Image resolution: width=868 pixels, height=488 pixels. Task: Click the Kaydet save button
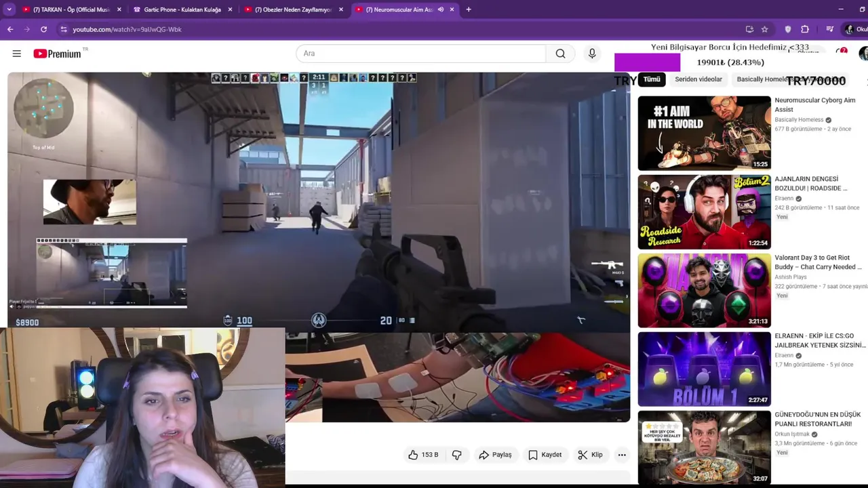545,455
